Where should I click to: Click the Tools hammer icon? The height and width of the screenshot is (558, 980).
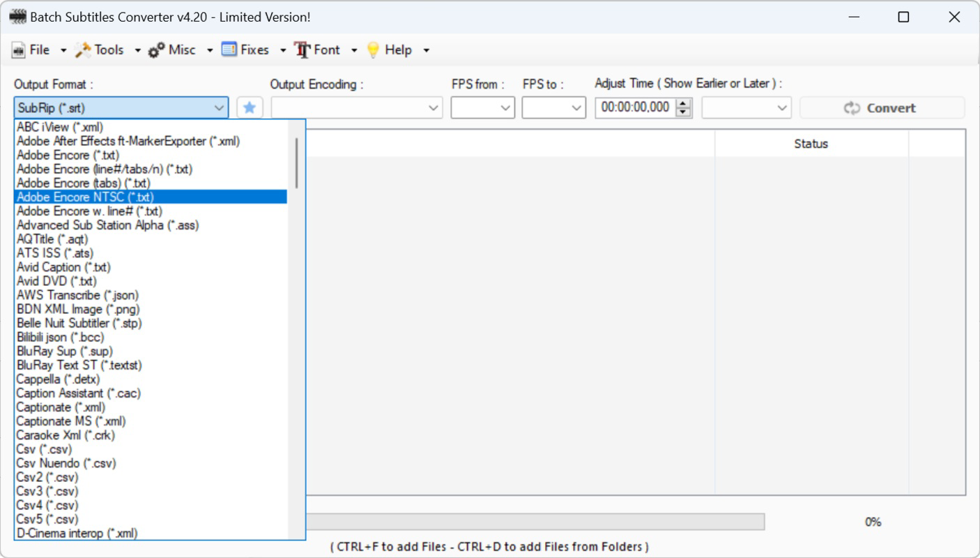(x=83, y=50)
